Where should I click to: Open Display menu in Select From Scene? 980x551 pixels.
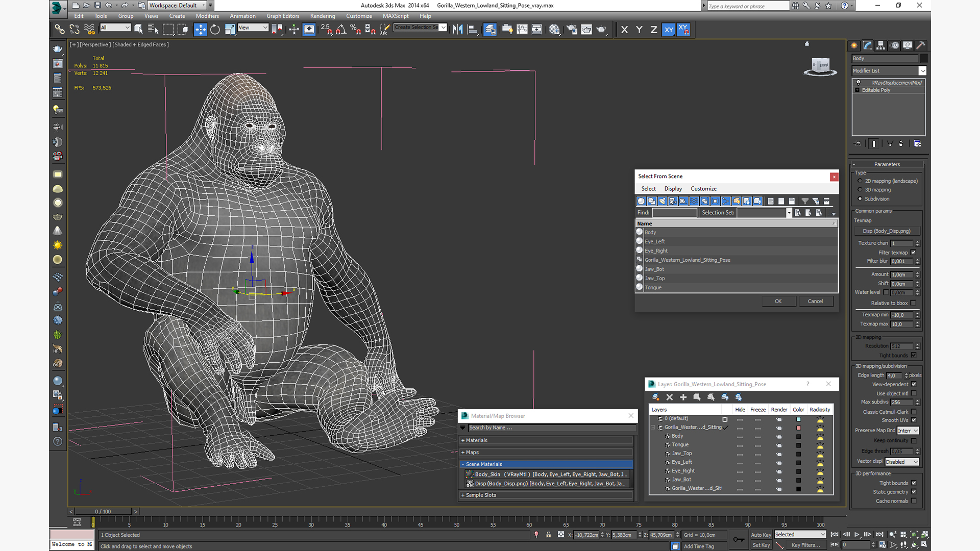[x=673, y=189]
